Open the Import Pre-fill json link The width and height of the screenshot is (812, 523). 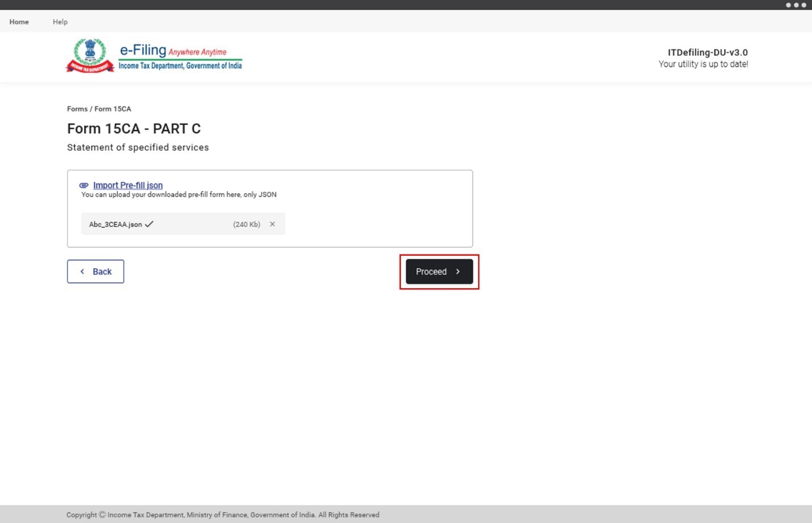coord(128,185)
